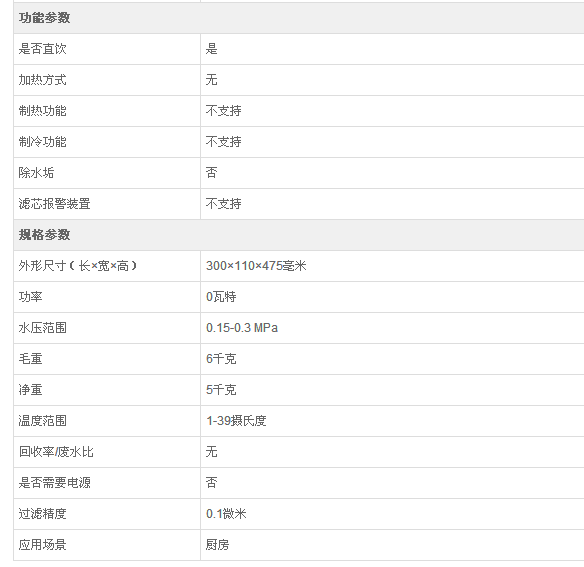Click the water pressure value 0.15-0.3 MPa
Image resolution: width=584 pixels, height=567 pixels.
[x=242, y=328]
